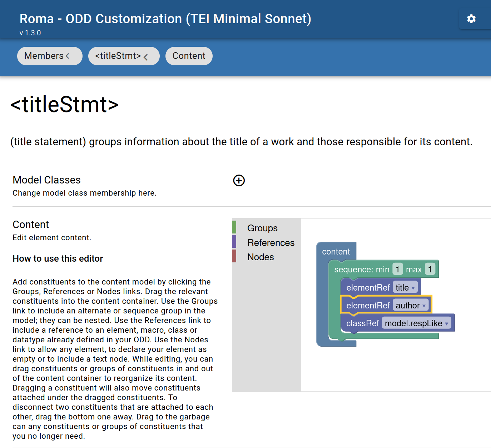
Task: Open the settings gear menu
Action: 471,19
